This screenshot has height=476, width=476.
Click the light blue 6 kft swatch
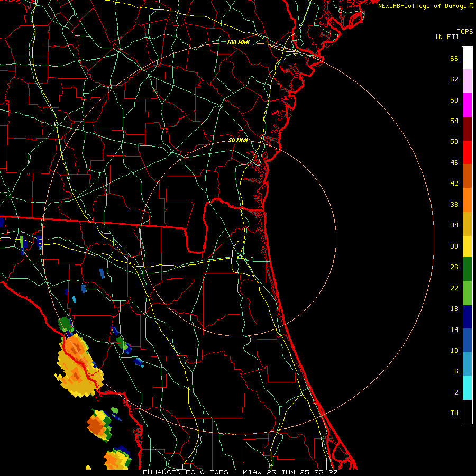tap(467, 363)
